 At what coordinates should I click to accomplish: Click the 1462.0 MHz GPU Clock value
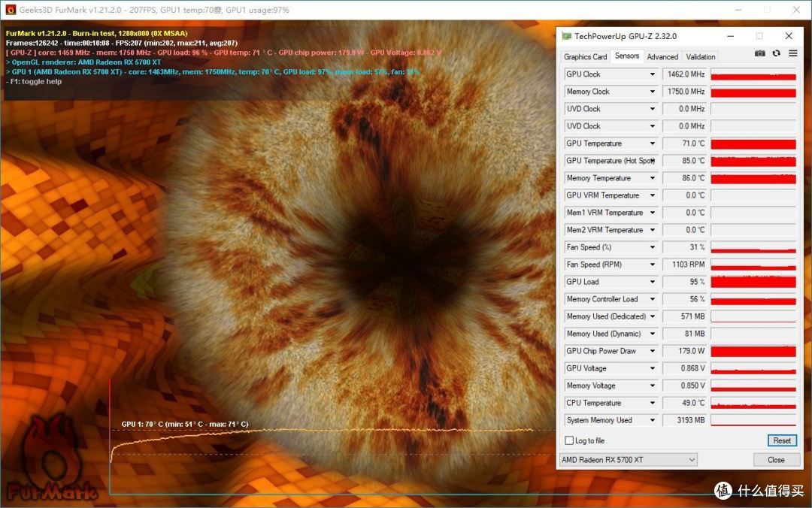pyautogui.click(x=685, y=74)
